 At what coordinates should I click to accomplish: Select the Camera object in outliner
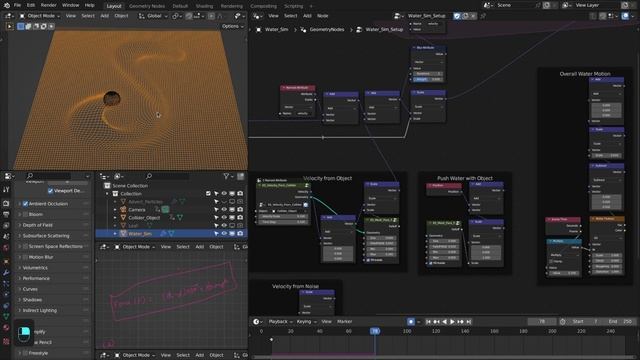pos(137,209)
